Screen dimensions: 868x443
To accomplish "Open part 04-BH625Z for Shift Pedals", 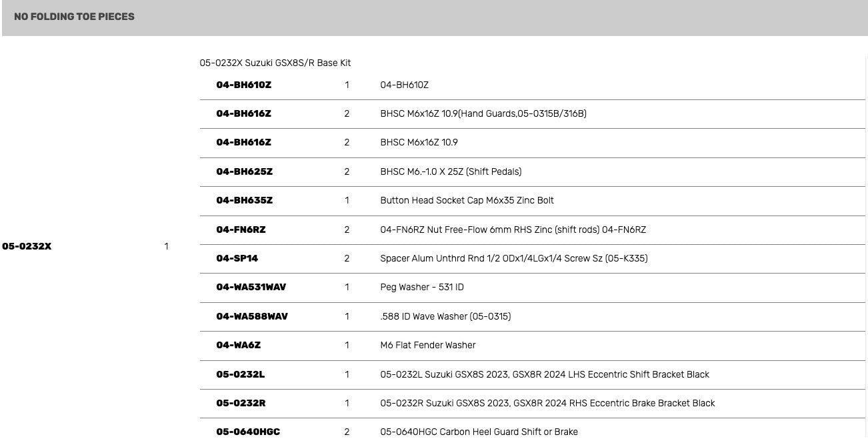I will (x=244, y=171).
